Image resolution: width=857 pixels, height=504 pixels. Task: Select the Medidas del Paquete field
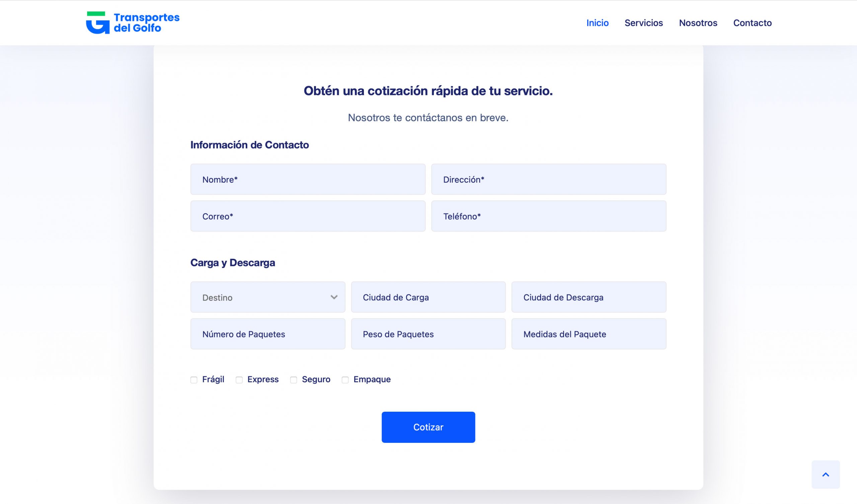point(589,334)
